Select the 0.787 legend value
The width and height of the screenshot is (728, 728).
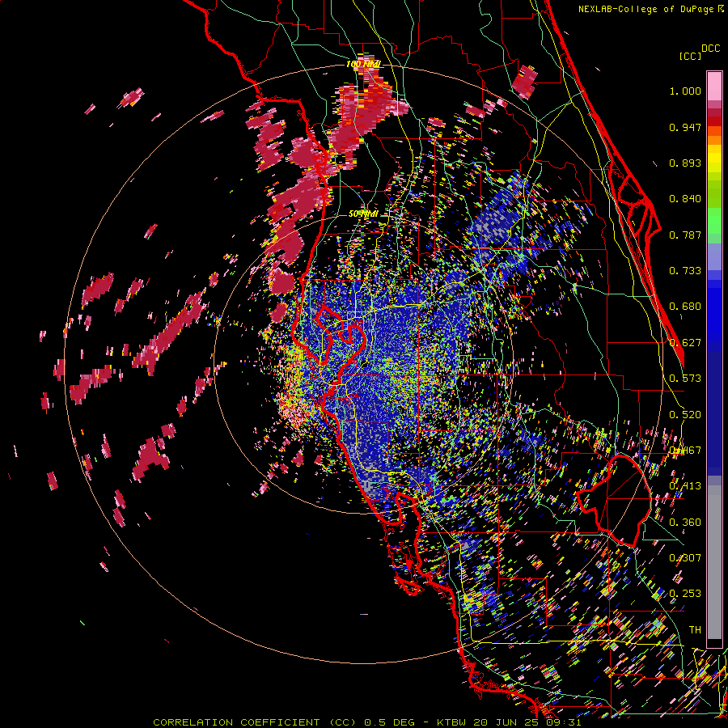pos(685,235)
